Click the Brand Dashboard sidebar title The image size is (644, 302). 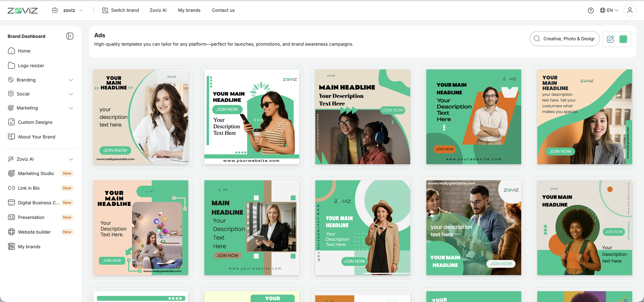tap(26, 36)
